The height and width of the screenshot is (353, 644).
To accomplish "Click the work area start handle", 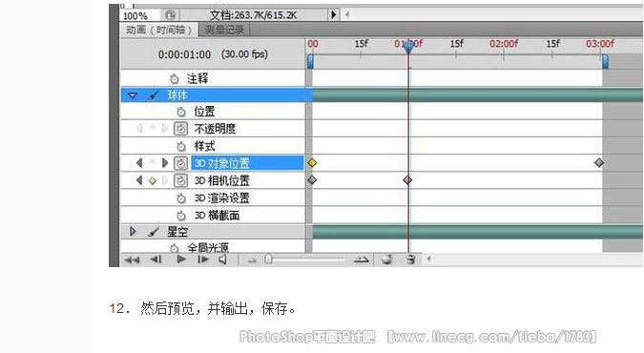I will [x=310, y=62].
